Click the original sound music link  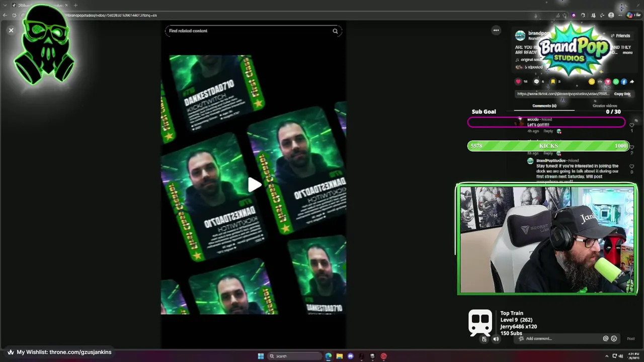click(x=529, y=60)
